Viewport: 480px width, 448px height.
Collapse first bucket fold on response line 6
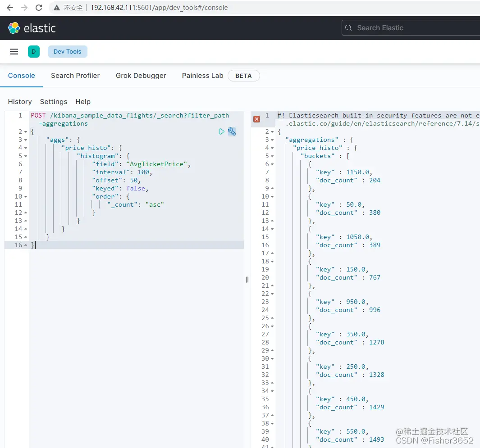(272, 164)
